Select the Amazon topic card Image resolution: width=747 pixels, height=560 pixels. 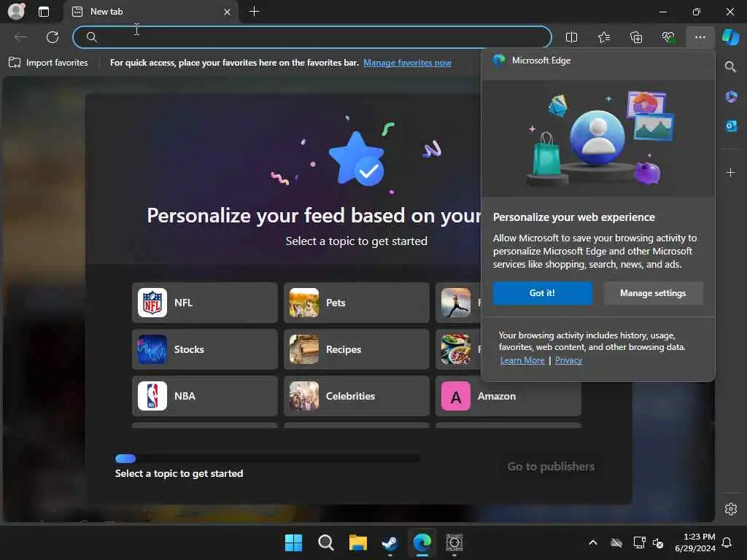(x=508, y=396)
